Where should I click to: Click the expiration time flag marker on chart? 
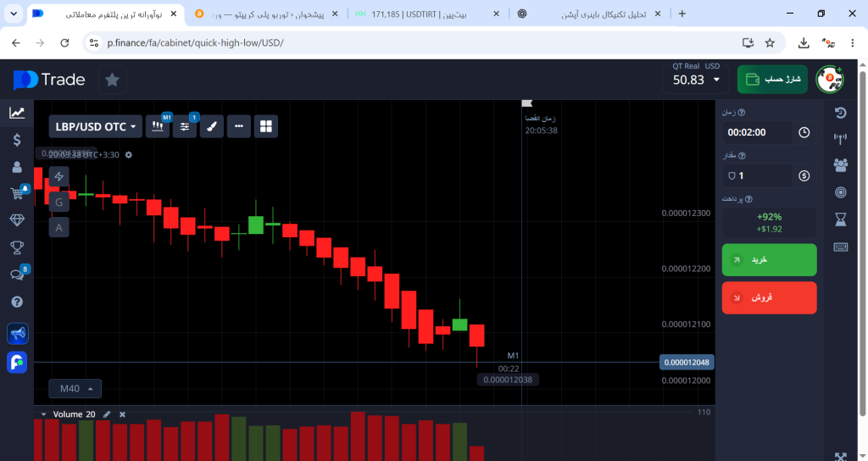pyautogui.click(x=527, y=103)
